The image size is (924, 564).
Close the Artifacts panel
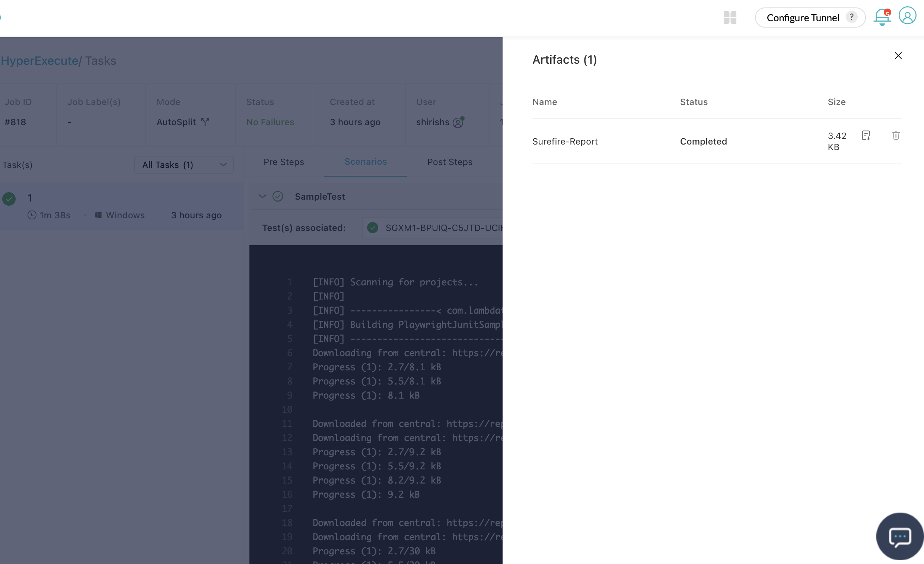898,56
